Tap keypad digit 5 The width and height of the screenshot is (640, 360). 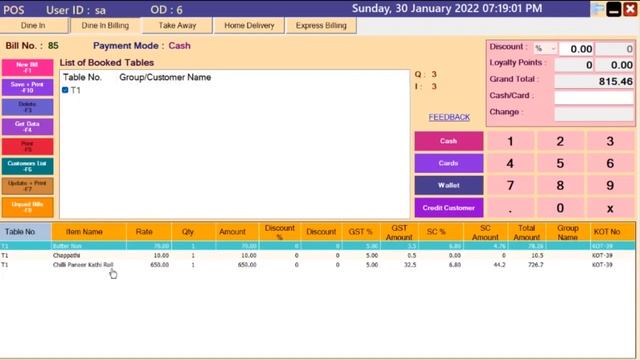560,163
